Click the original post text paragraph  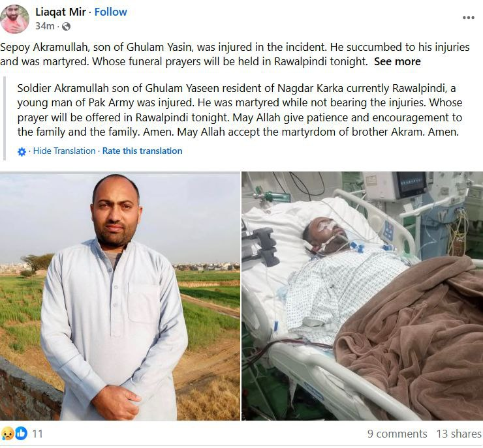tap(235, 54)
